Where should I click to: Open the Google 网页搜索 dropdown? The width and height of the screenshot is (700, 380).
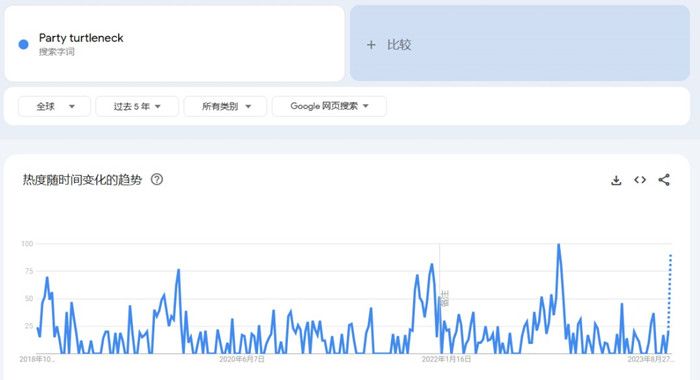coord(329,106)
